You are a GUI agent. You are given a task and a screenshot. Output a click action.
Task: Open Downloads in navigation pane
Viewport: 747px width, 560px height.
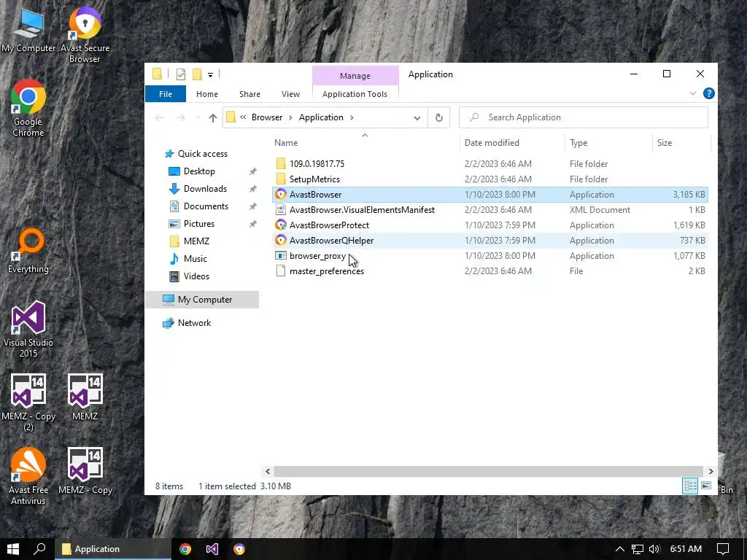205,189
